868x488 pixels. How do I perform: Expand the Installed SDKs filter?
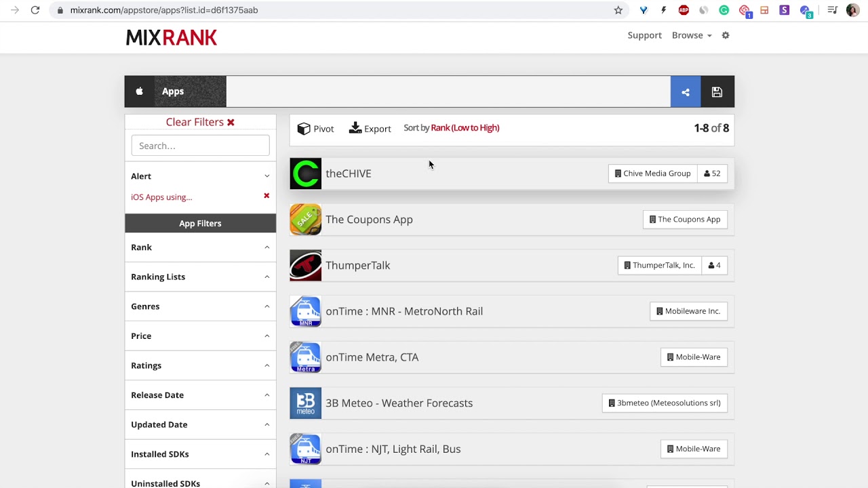200,454
